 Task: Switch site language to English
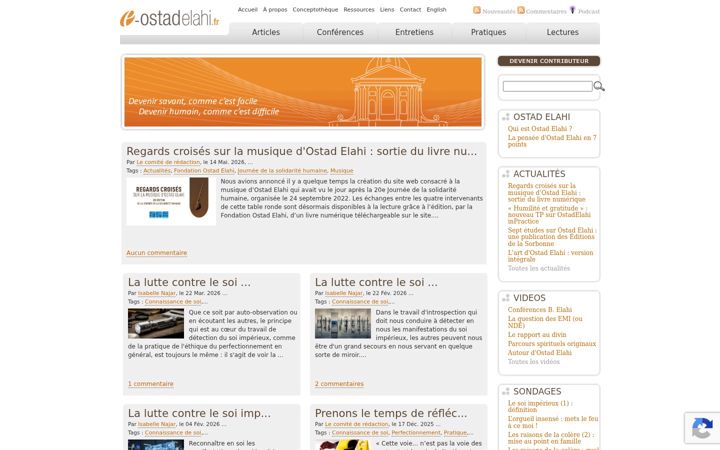436,10
